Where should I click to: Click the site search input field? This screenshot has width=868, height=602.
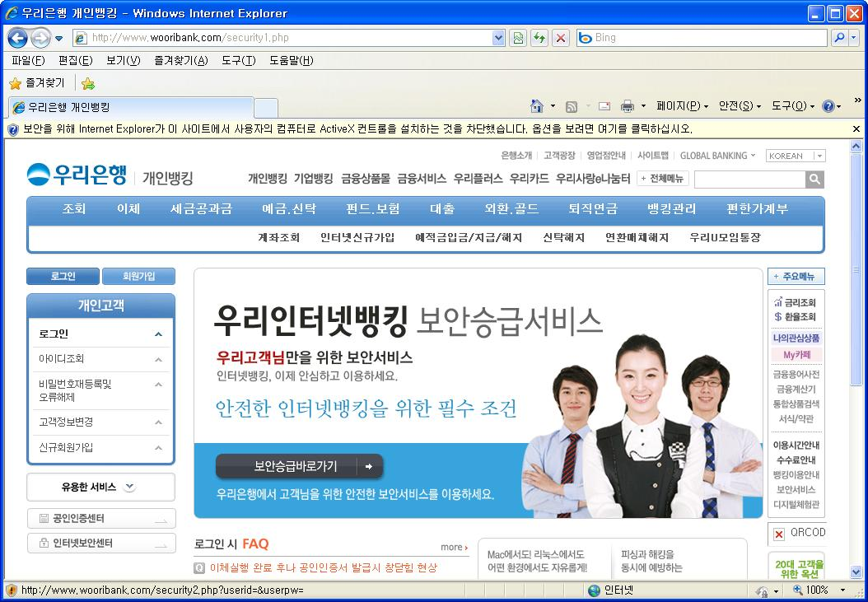749,179
